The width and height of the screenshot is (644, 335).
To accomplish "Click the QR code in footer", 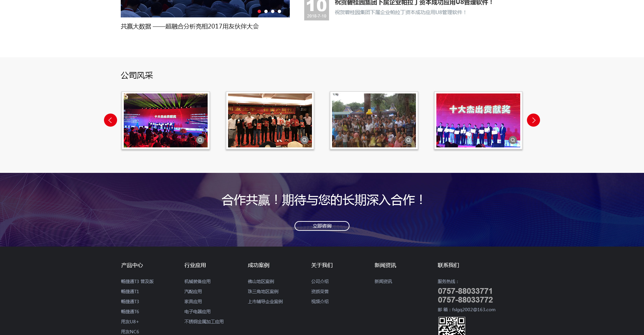I will click(451, 326).
